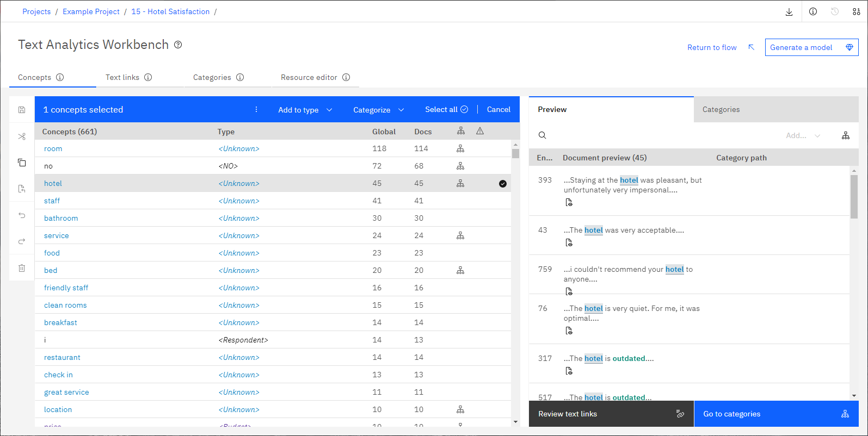Viewport: 868px width, 436px height.
Task: Expand the Add to type dropdown
Action: click(x=305, y=110)
